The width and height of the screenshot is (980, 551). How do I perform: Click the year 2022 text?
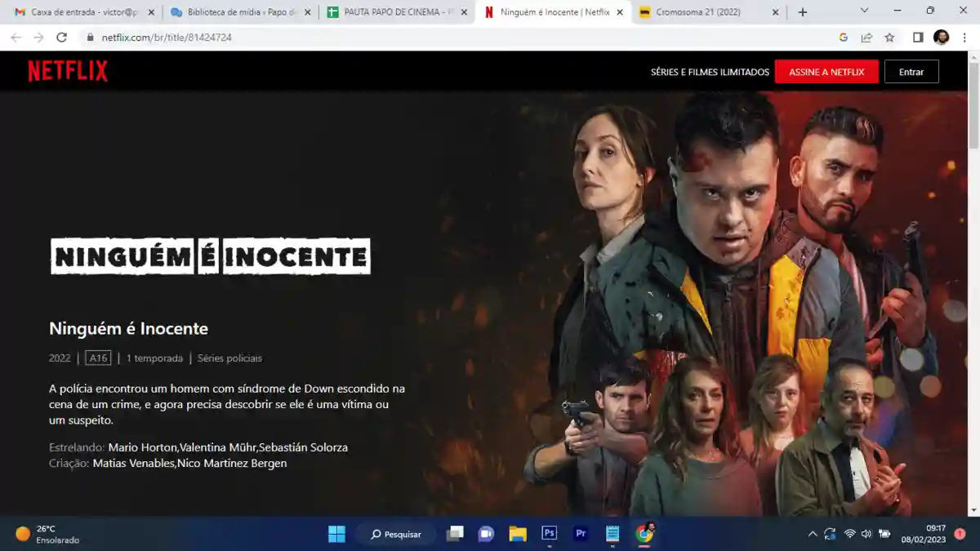[x=60, y=358]
